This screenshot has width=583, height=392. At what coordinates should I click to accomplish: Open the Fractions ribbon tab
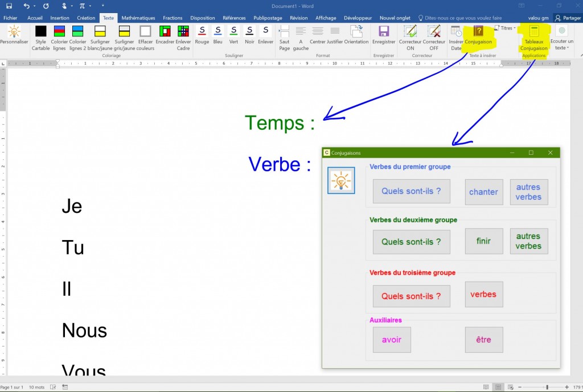pos(173,18)
